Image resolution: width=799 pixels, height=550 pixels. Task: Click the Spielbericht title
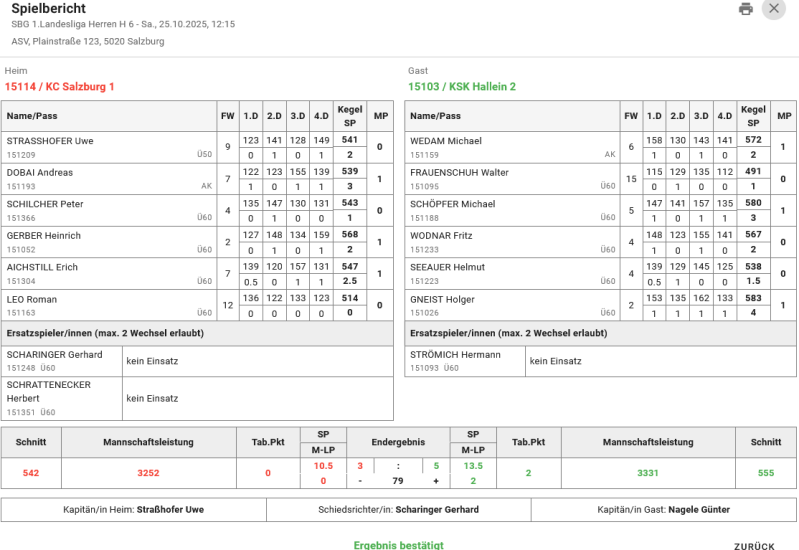pos(48,8)
